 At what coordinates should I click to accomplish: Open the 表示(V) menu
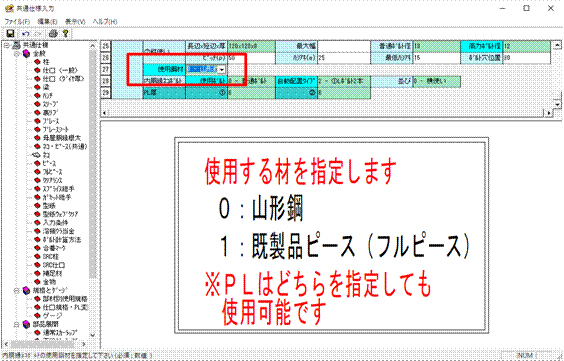pos(75,22)
